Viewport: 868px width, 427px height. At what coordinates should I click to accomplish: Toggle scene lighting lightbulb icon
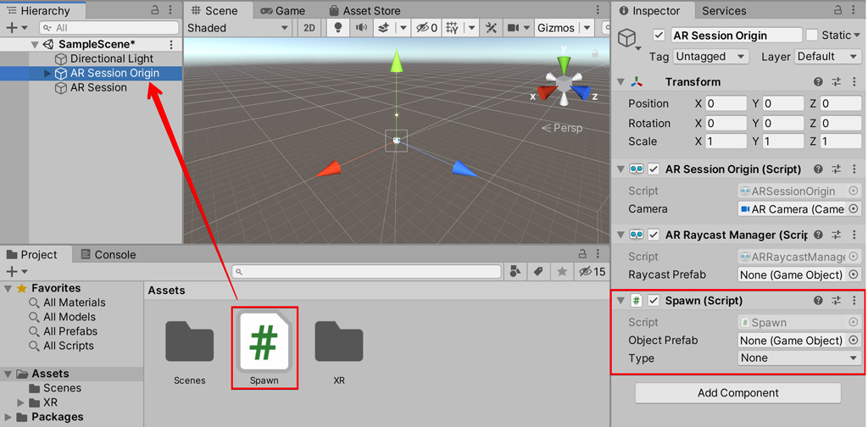[x=337, y=28]
